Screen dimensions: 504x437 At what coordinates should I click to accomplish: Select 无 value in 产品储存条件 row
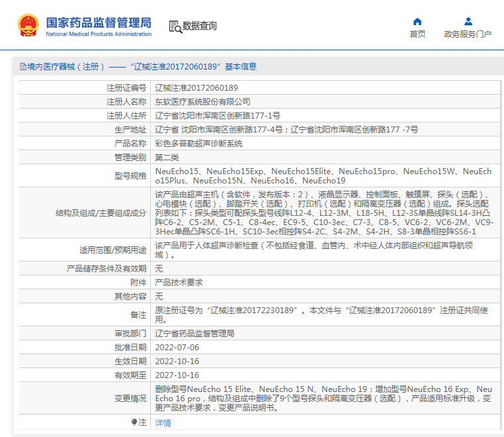(x=159, y=268)
